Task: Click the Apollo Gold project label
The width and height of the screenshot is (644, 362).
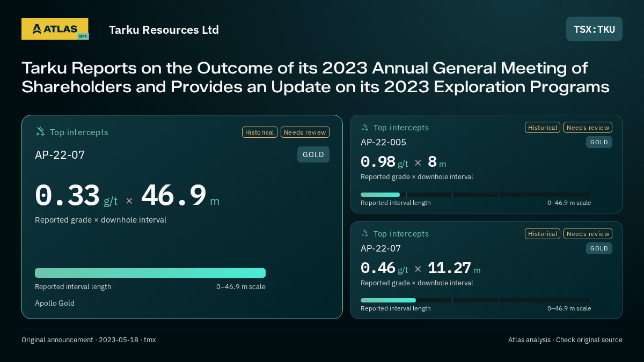Action: pyautogui.click(x=55, y=303)
